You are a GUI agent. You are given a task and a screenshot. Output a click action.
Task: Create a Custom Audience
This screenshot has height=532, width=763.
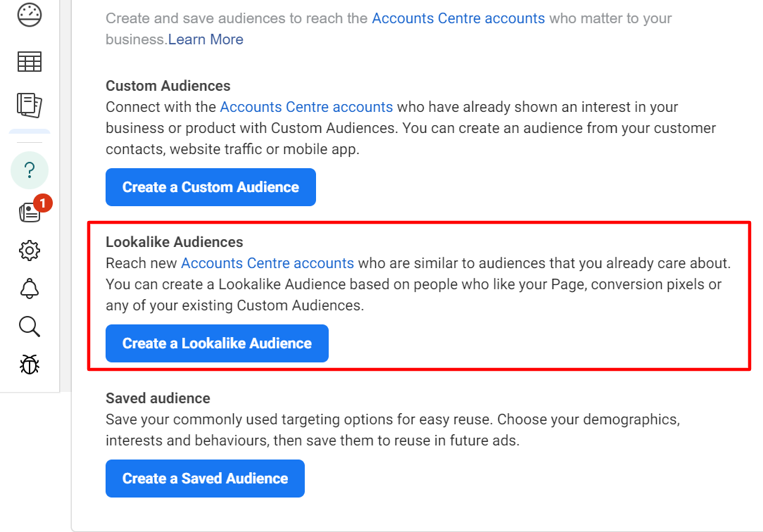point(210,187)
